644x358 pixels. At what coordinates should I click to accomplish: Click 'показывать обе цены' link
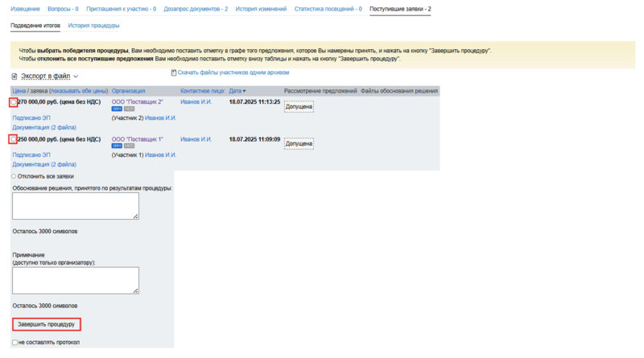point(79,91)
